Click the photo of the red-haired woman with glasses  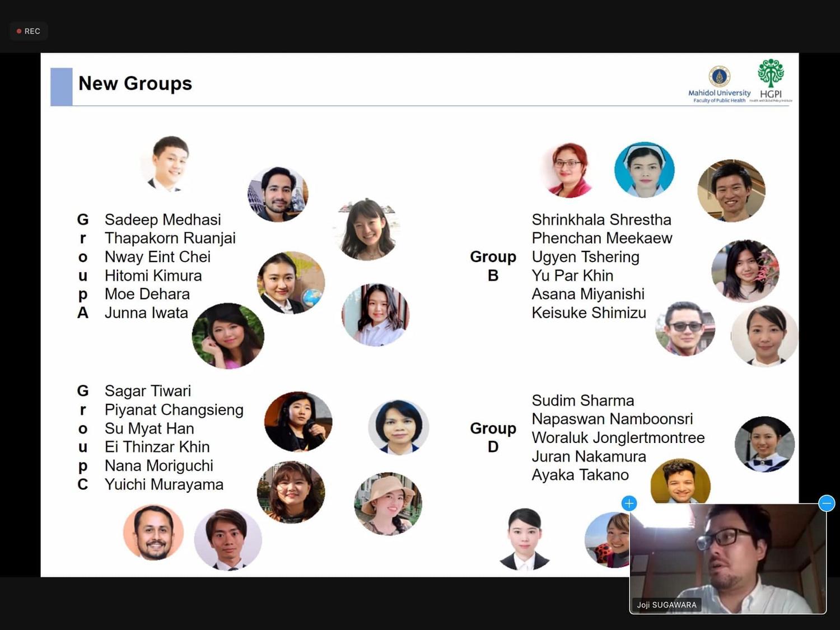click(569, 170)
